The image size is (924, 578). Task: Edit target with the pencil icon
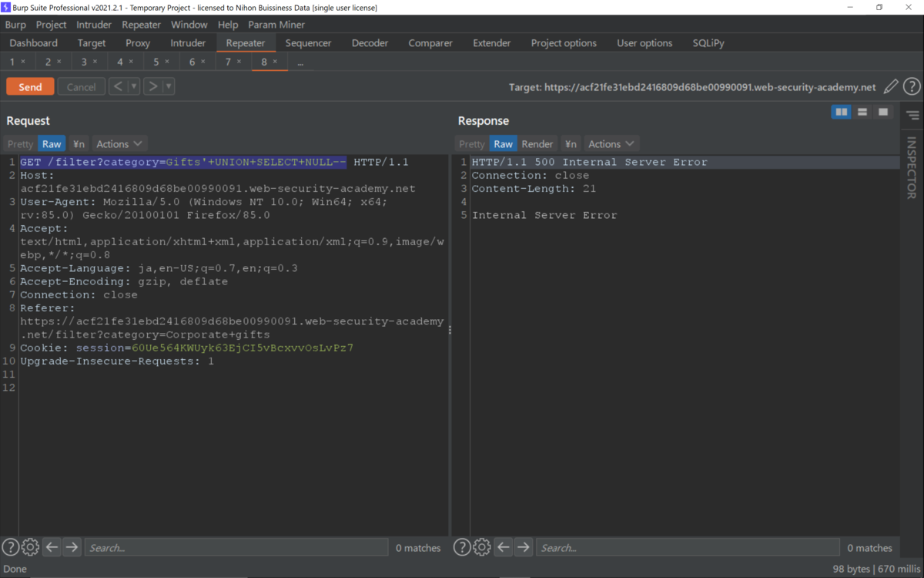[x=890, y=86]
